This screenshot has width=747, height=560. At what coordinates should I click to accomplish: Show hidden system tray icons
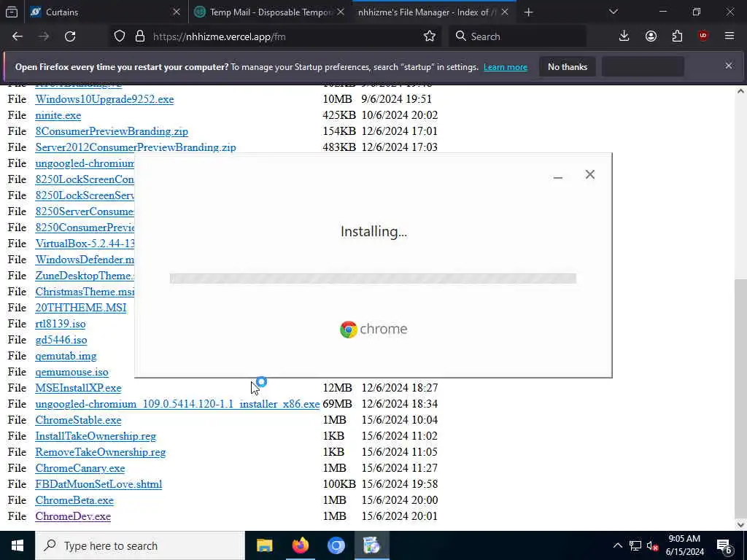(x=617, y=545)
